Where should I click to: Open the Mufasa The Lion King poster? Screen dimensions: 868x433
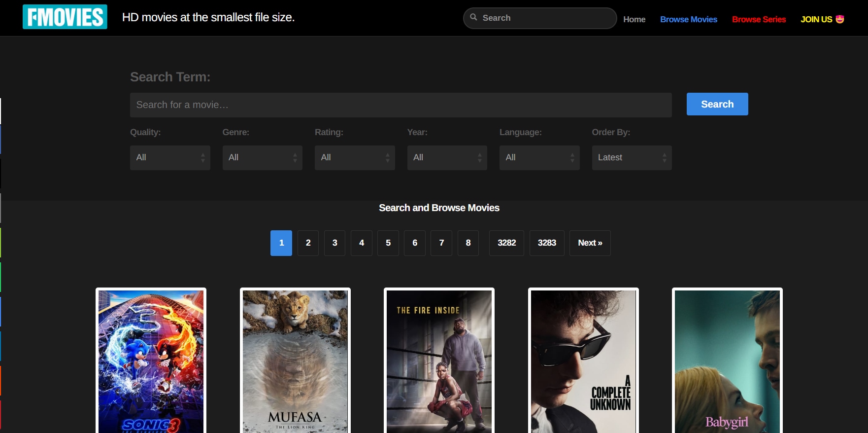[x=295, y=361]
